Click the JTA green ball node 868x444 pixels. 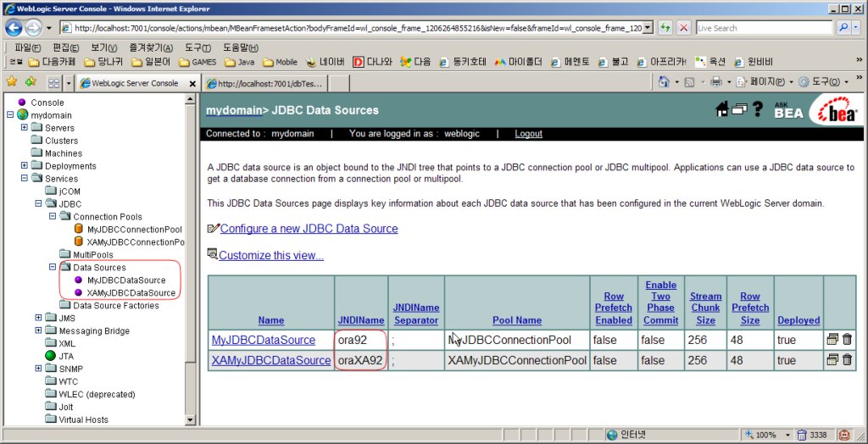(50, 356)
